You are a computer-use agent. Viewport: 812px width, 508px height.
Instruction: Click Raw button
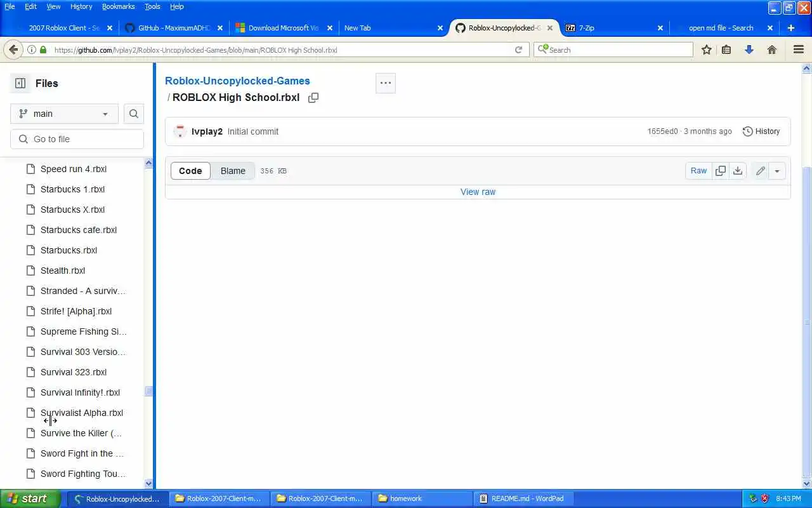point(698,171)
